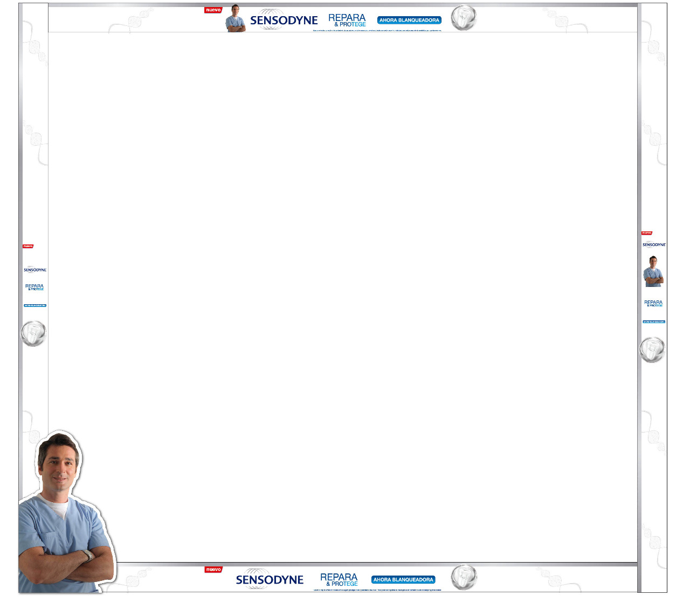Click the tooth icon on the right strip
This screenshot has height=616, width=690.
[x=652, y=350]
